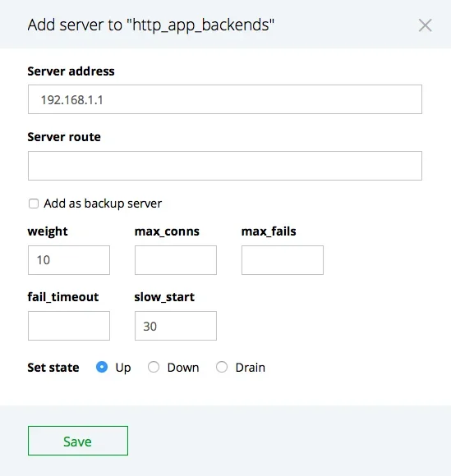This screenshot has width=451, height=476.
Task: Select the Up state radio button
Action: tap(102, 367)
